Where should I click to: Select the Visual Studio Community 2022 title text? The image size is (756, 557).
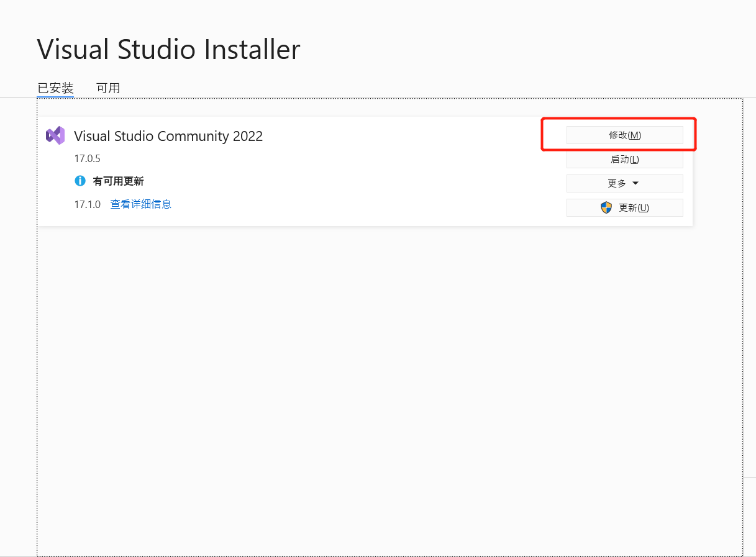coord(168,136)
